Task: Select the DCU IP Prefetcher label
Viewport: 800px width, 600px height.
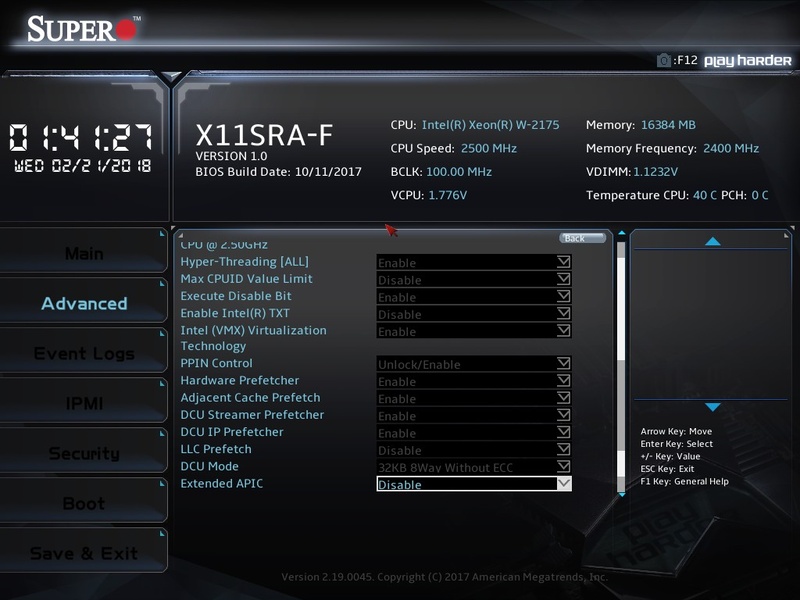Action: 232,432
